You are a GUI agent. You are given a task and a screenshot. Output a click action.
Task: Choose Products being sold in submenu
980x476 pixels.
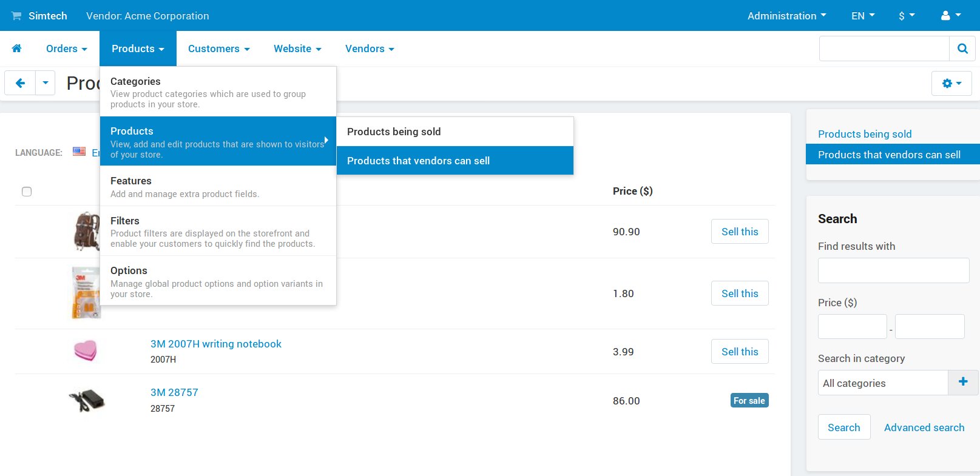click(455, 132)
